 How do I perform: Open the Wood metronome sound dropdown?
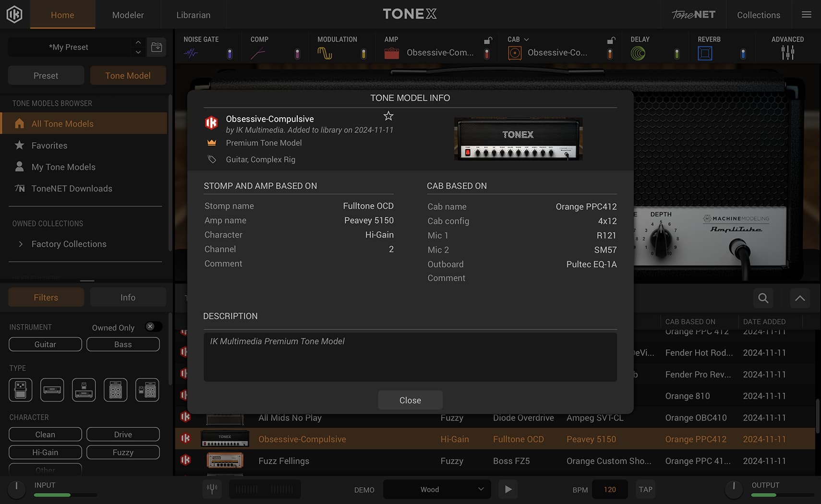[x=436, y=489]
